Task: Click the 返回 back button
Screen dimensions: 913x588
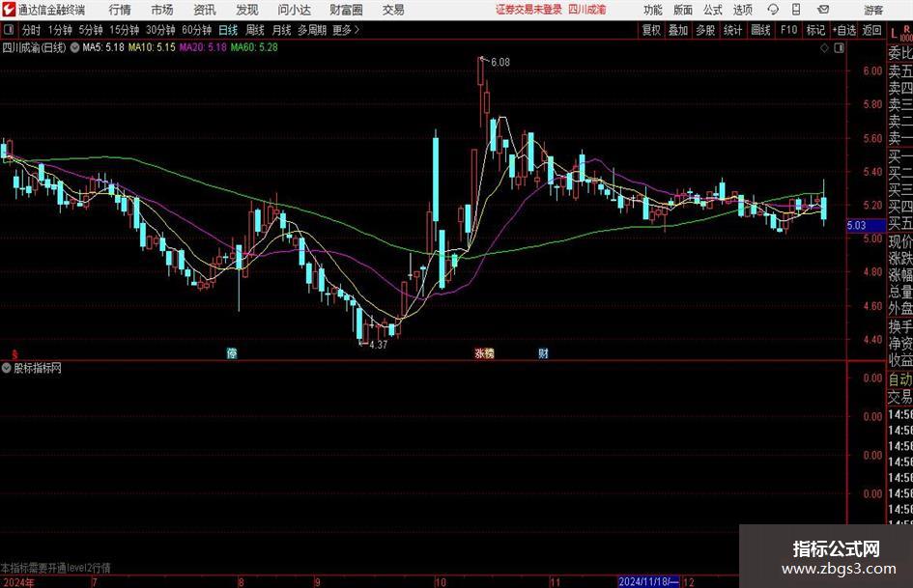Action: click(x=872, y=30)
